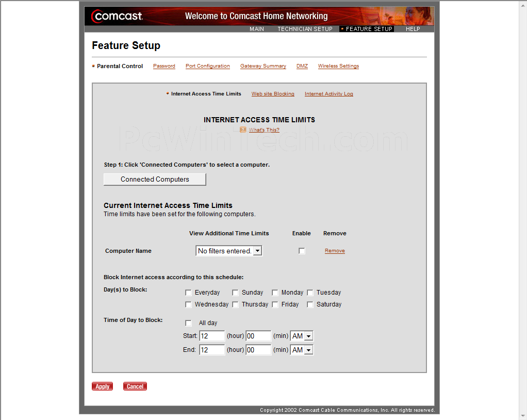
Task: Click the page scrollbar down arrow
Action: click(x=523, y=416)
